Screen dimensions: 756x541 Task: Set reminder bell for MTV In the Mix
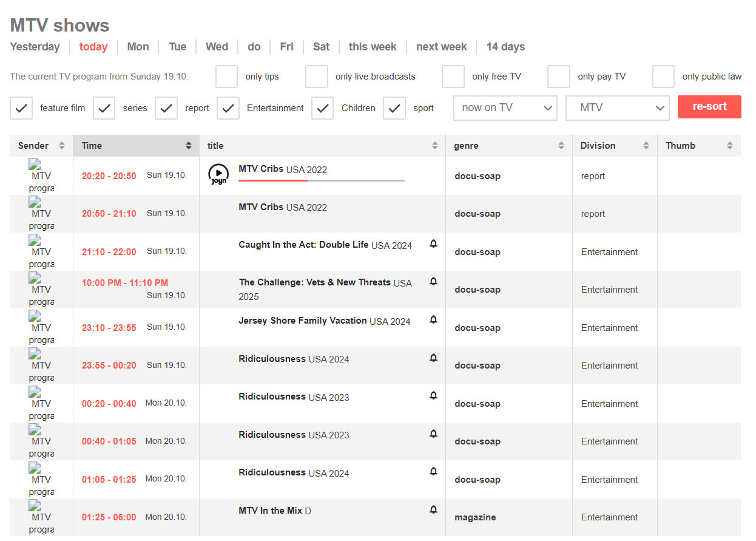(433, 510)
